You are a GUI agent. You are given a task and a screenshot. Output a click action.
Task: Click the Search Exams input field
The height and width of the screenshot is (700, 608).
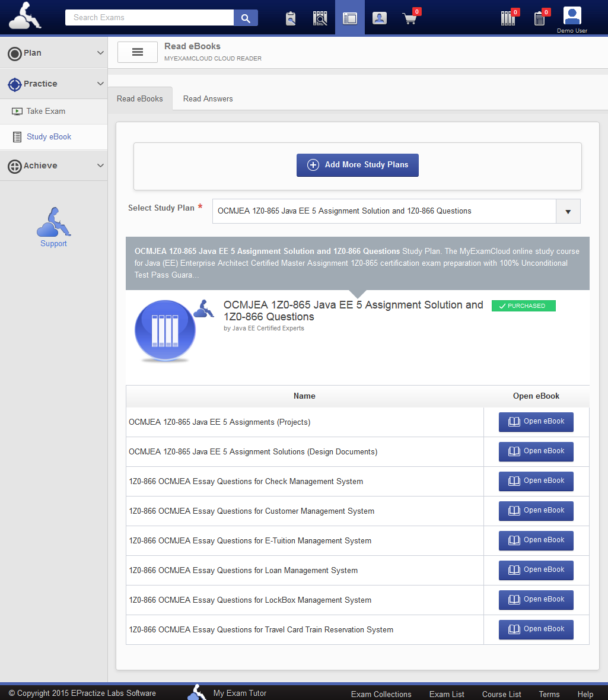pyautogui.click(x=149, y=18)
